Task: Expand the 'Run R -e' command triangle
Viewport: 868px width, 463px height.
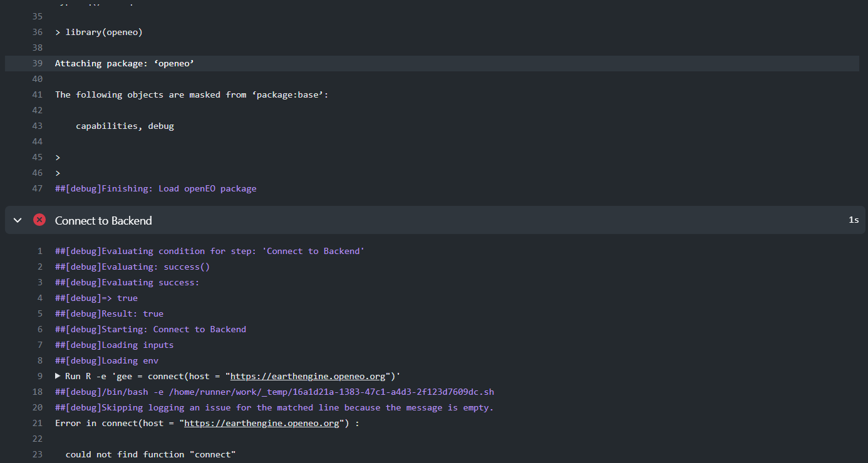Action: coord(58,376)
